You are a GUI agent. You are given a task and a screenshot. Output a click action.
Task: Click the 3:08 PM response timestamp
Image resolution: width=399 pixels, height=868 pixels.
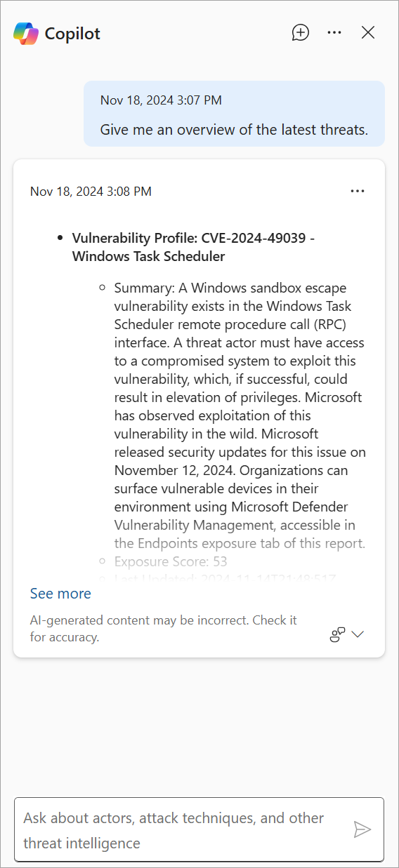(x=91, y=192)
